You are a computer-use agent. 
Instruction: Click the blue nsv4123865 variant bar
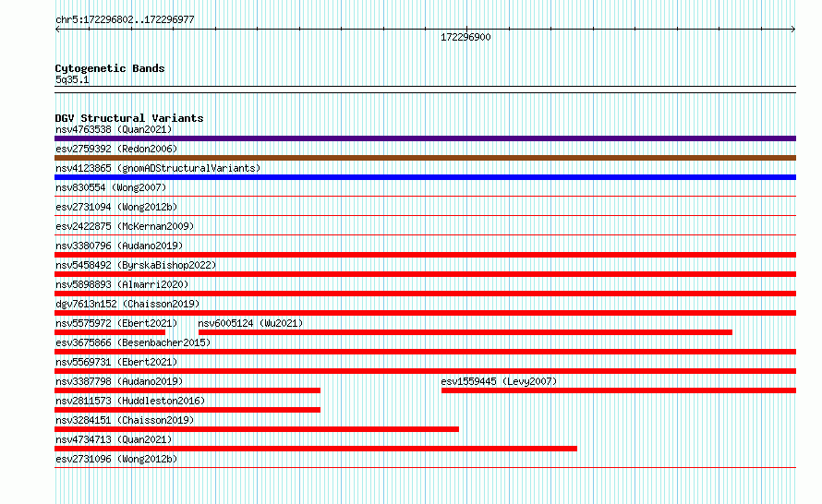click(x=425, y=177)
